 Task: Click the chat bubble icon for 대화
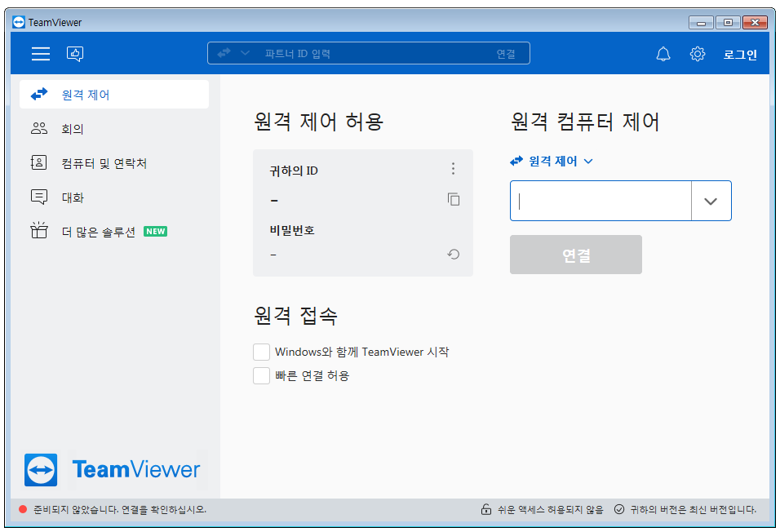[x=39, y=197]
